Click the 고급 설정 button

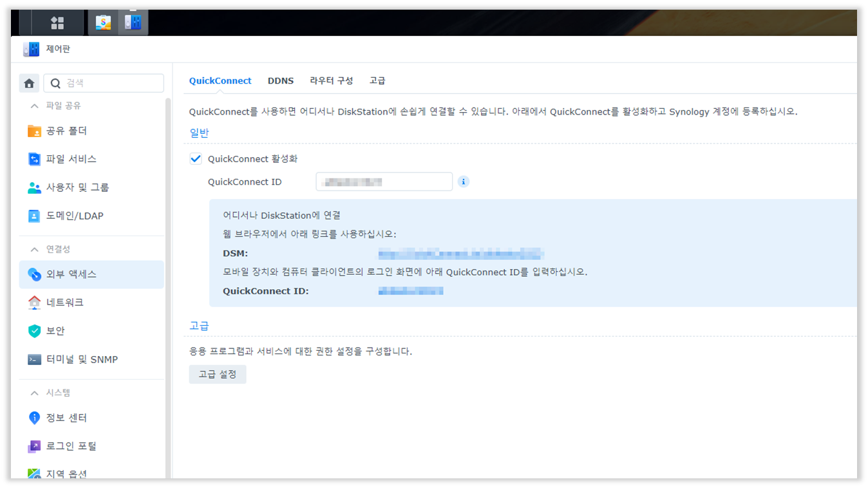[x=218, y=374]
